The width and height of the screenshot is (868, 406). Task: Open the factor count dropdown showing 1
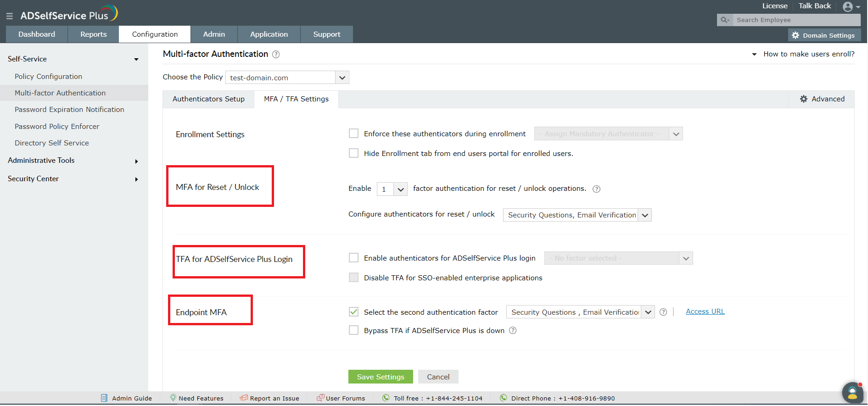(x=392, y=189)
